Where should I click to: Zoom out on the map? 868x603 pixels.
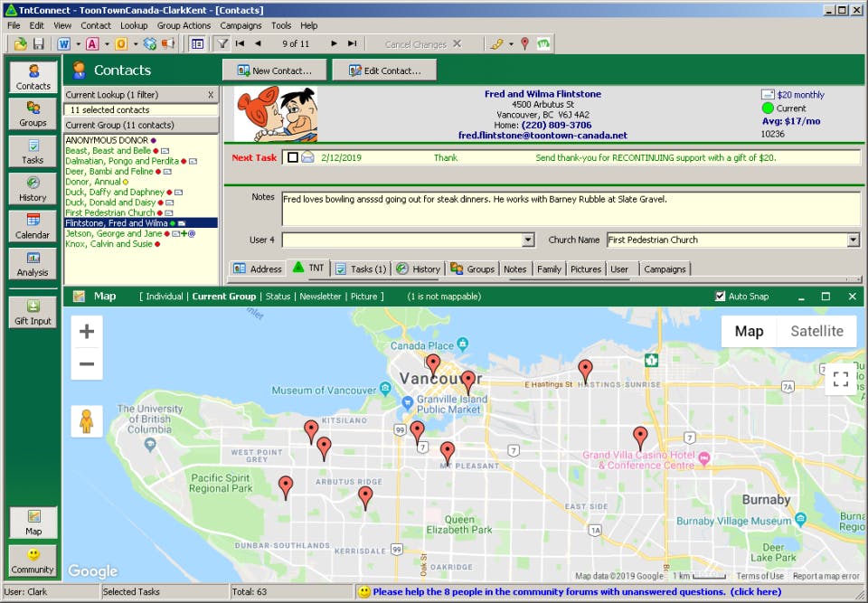point(87,363)
